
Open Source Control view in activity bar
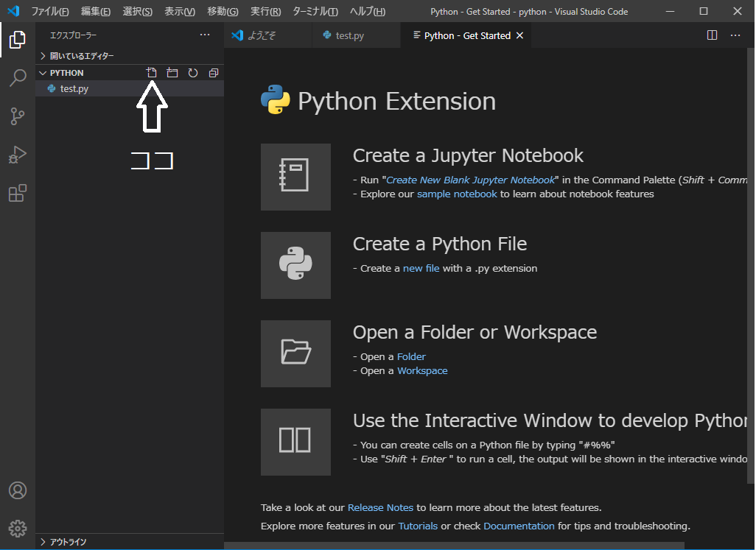(18, 116)
